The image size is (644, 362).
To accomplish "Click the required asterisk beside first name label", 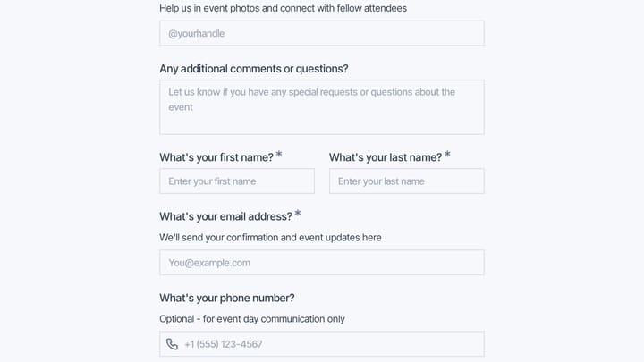I will coord(279,155).
